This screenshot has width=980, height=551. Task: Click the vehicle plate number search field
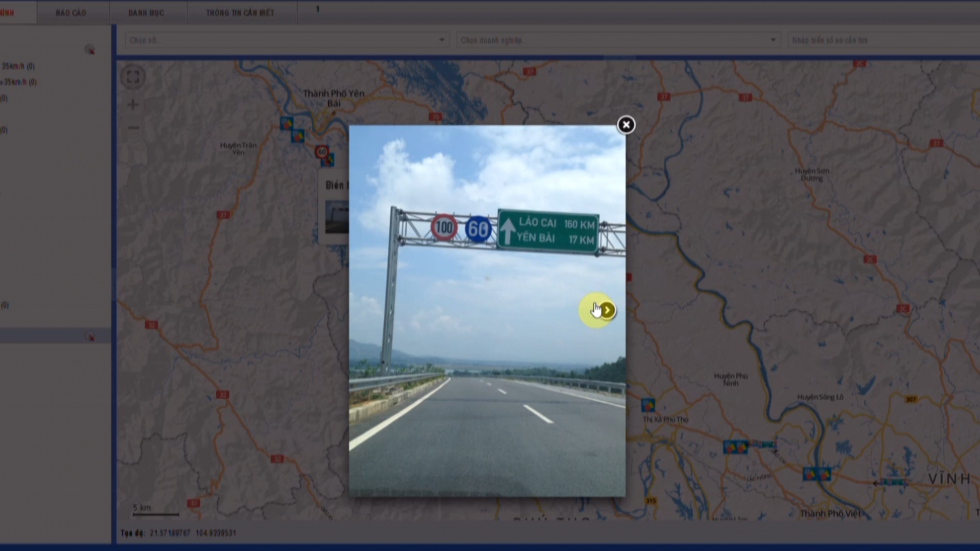click(x=883, y=40)
